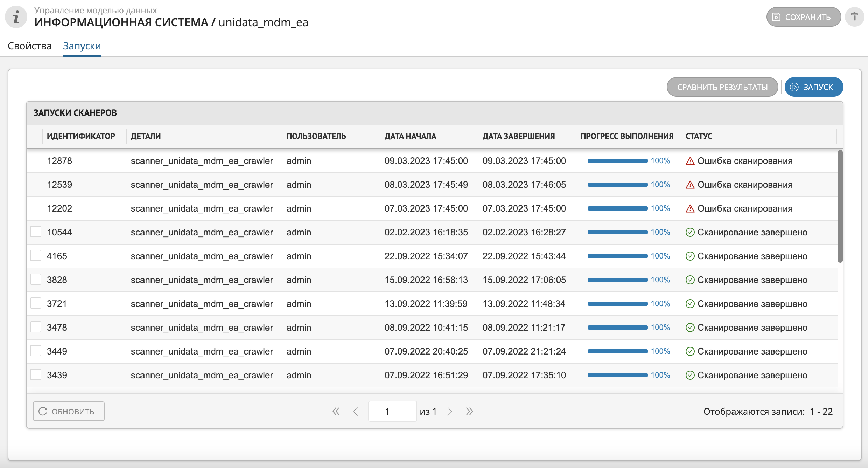Check the box for run 3478
This screenshot has height=468, width=868.
coord(36,327)
